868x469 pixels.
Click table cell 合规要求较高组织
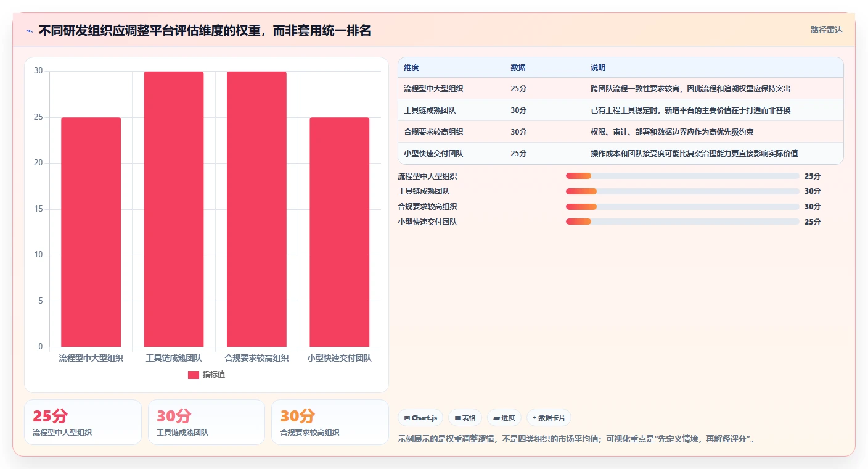coord(433,132)
